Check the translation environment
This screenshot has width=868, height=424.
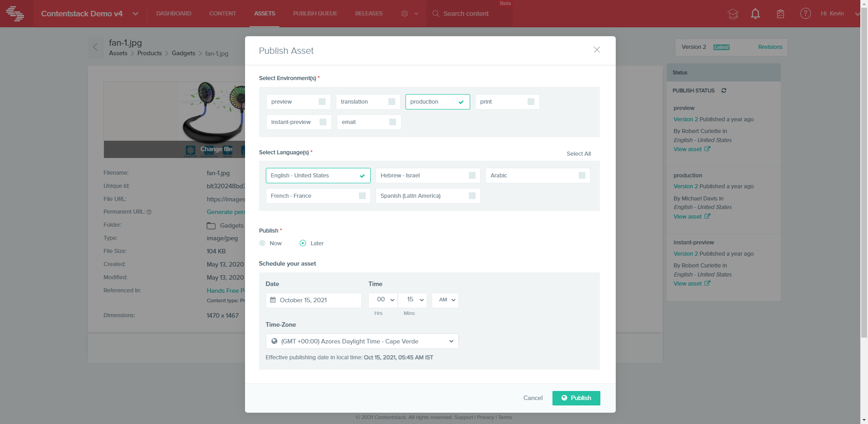(x=392, y=101)
